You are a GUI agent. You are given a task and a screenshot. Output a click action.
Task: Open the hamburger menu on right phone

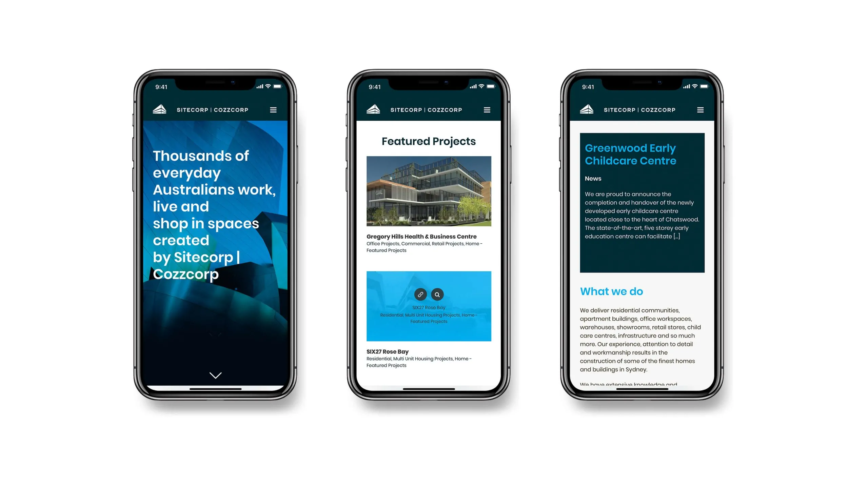click(x=701, y=110)
